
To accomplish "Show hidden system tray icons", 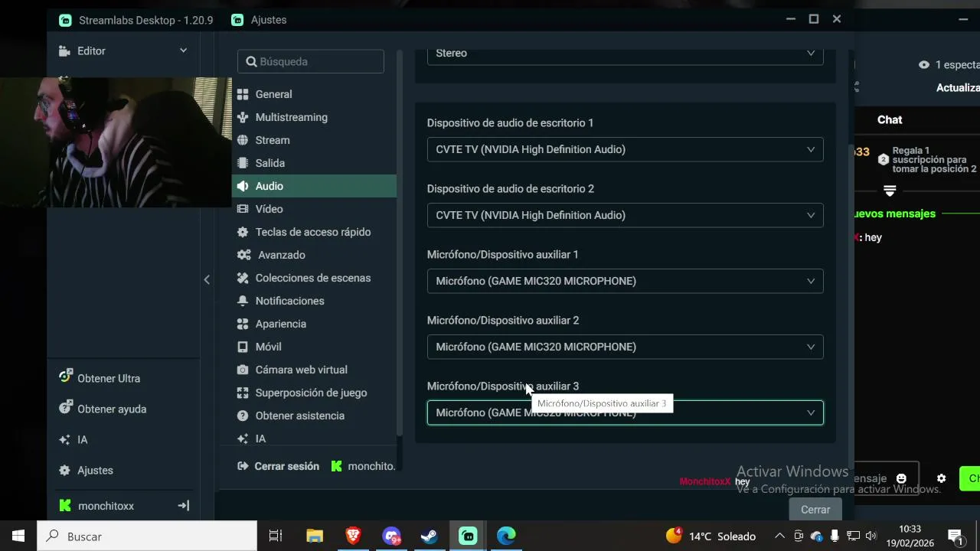I will click(779, 536).
